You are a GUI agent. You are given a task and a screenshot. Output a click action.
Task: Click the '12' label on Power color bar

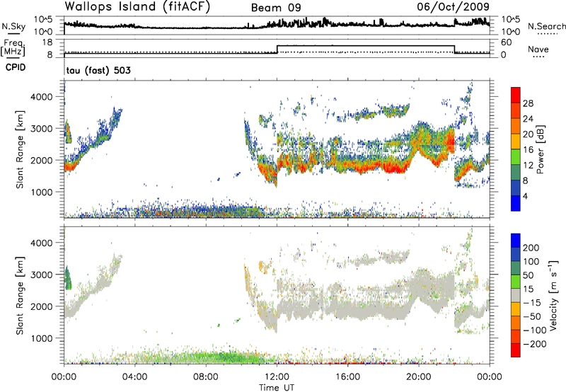528,166
